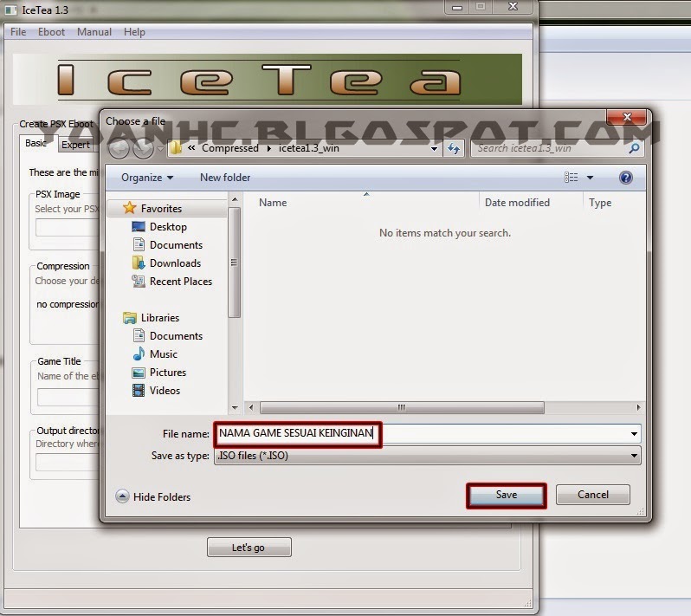Click horizontal scrollbar right arrow
The image size is (691, 616).
point(638,407)
